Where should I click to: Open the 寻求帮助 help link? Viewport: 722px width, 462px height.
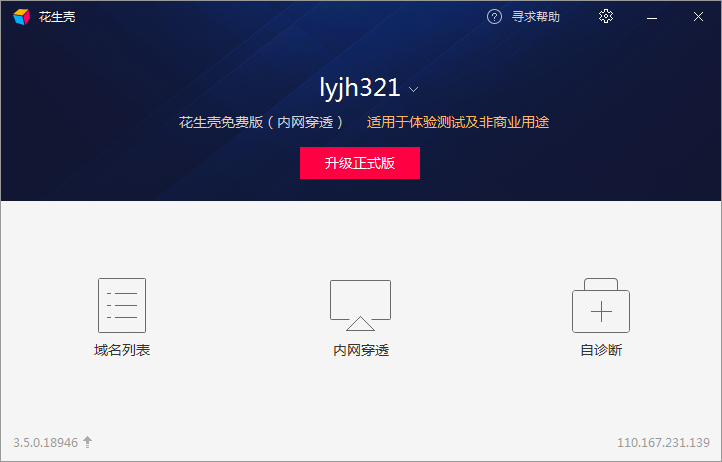[536, 17]
